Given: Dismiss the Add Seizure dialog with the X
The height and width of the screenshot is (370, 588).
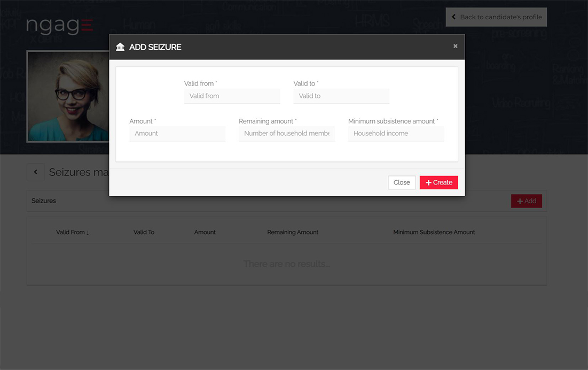Looking at the screenshot, I should coord(455,47).
